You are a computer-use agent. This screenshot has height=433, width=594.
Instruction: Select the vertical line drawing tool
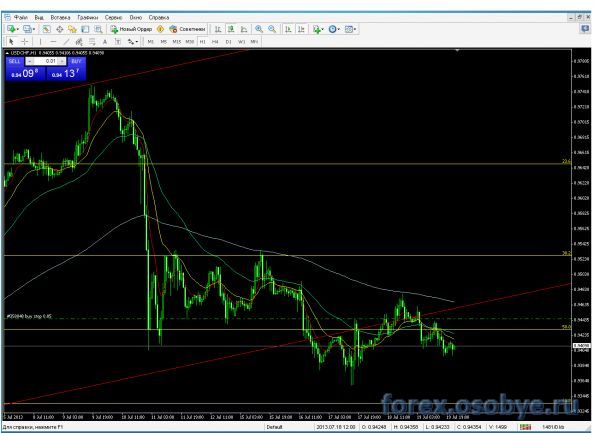tap(40, 41)
